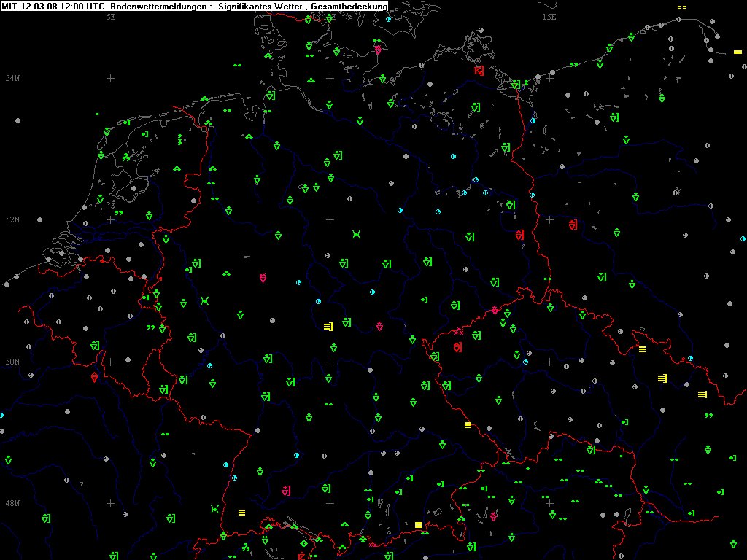Pick the red diamond symbol left of the 50N 5E cross
Screen dimensions: 747x560
click(94, 376)
